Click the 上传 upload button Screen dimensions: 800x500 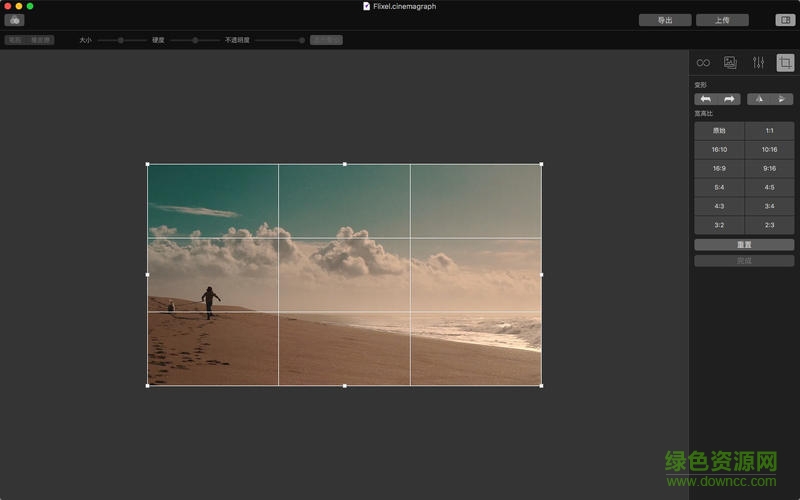click(722, 20)
